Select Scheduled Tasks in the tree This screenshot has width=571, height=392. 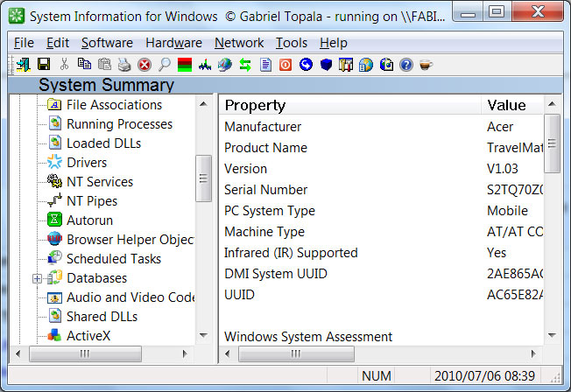[114, 259]
